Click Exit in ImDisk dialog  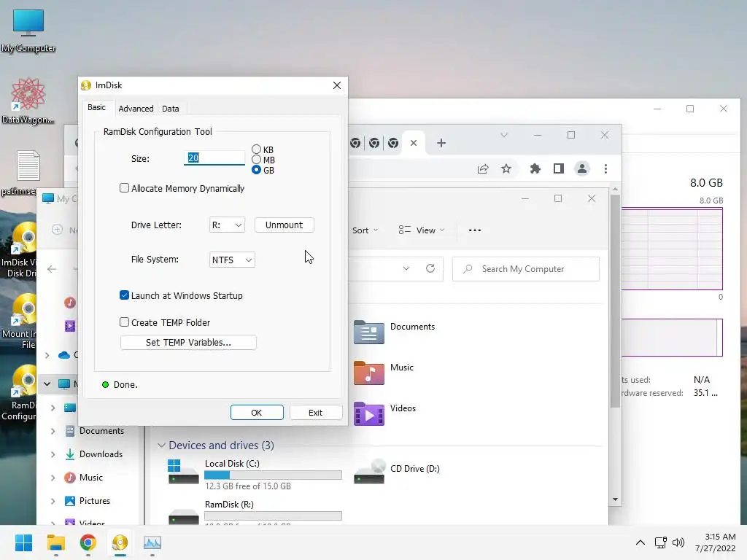[x=315, y=413]
